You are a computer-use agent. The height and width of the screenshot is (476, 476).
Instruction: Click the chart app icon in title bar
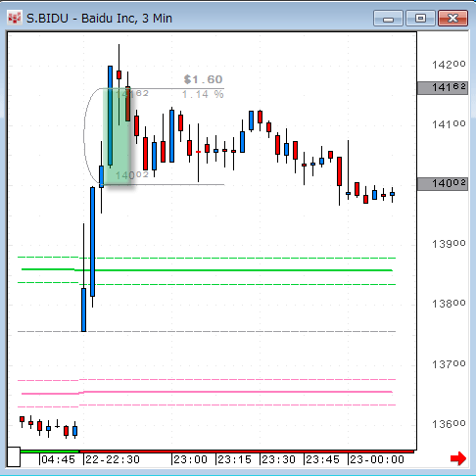tap(14, 18)
